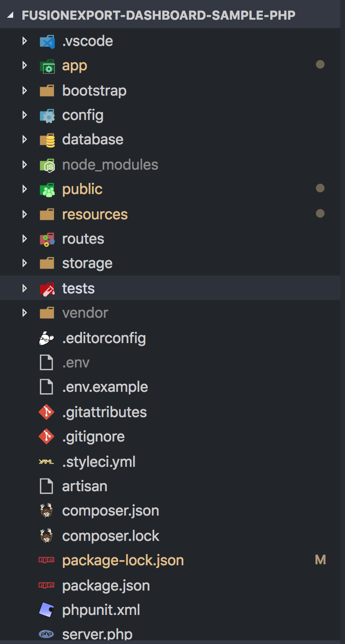Open the artisan file
The image size is (345, 644).
(84, 486)
